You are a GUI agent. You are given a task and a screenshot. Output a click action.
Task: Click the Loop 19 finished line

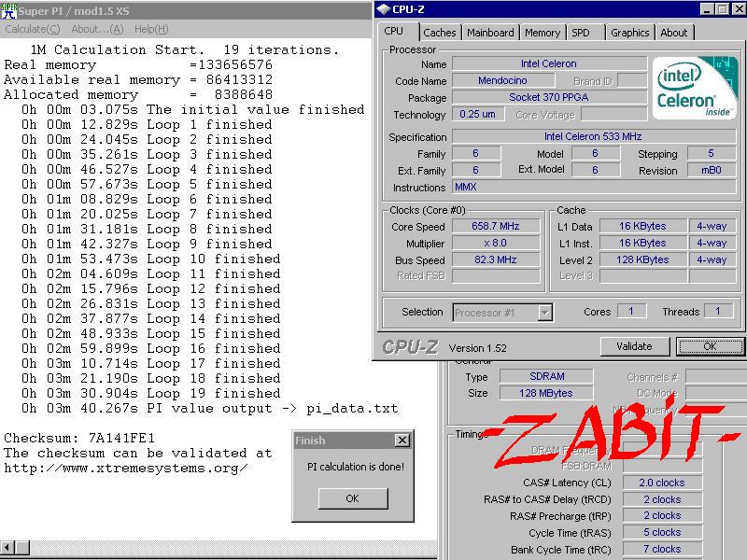pyautogui.click(x=151, y=393)
